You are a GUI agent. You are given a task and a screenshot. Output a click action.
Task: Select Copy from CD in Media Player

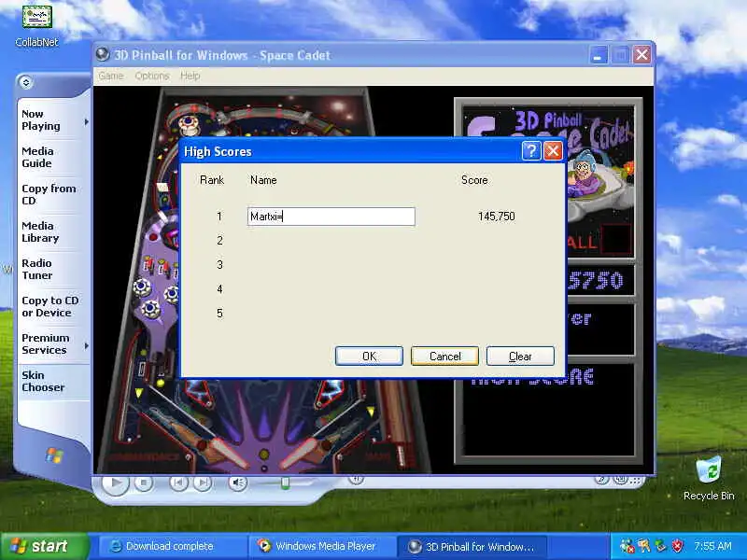[x=49, y=194]
